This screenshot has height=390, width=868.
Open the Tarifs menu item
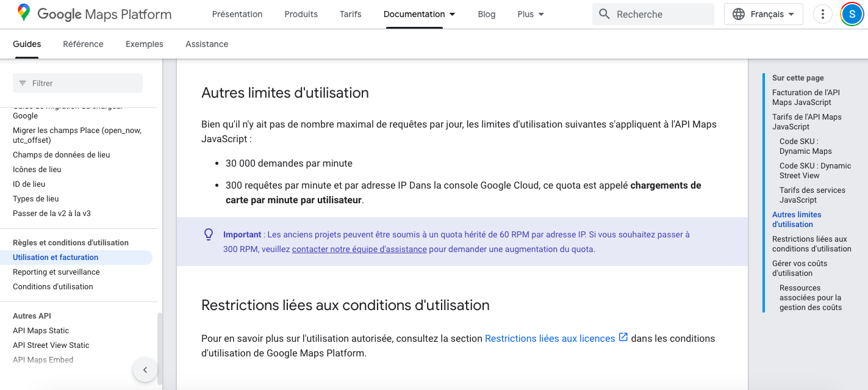click(x=351, y=14)
